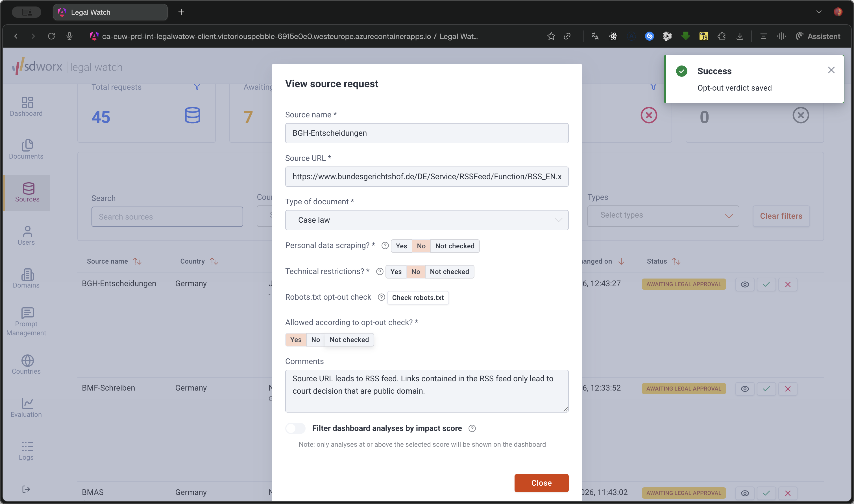
Task: Show help for impact score filter
Action: (472, 428)
